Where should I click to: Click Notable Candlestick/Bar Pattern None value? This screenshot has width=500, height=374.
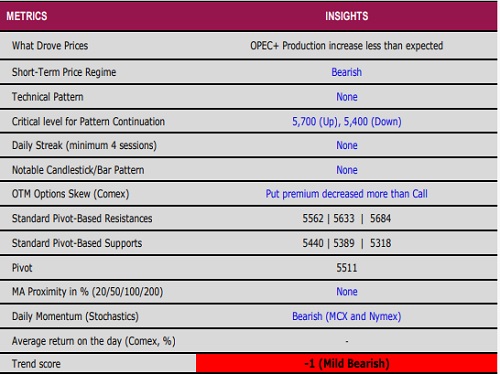347,170
